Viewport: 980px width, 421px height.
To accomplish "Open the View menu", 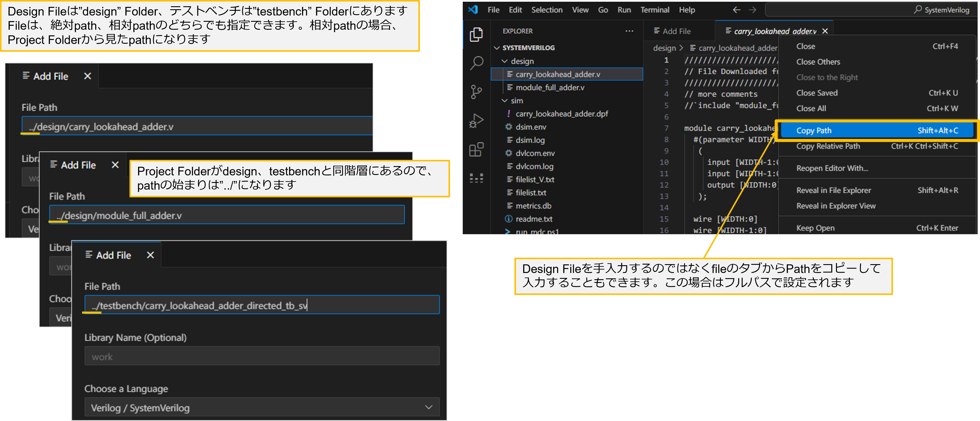I will point(580,10).
